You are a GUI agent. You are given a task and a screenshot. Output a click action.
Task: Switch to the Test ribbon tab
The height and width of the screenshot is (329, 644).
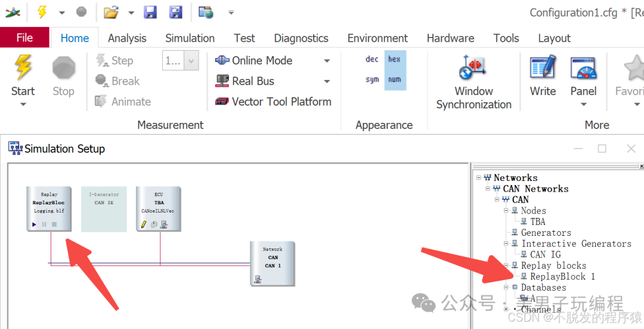[x=244, y=38]
